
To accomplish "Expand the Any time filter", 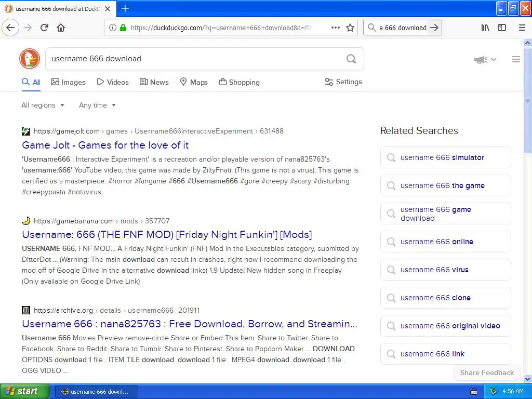I will [97, 105].
